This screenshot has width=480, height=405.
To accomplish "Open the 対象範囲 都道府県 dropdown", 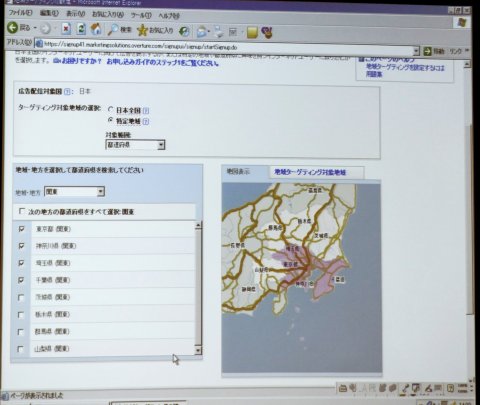I will [135, 145].
